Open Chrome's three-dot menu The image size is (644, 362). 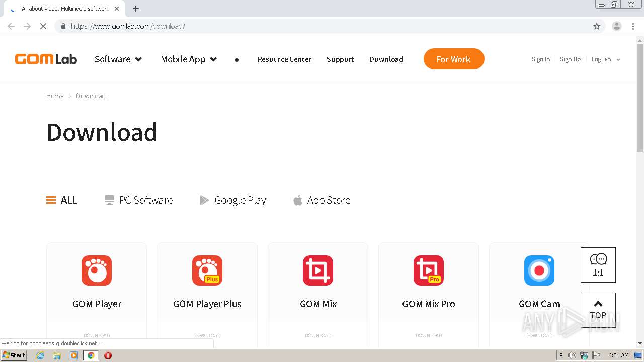coord(633,26)
